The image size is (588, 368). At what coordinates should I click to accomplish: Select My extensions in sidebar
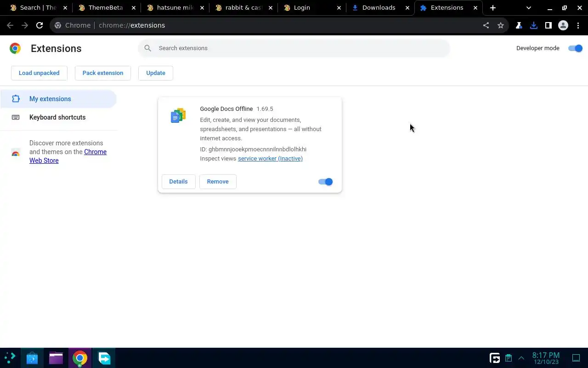point(58,99)
